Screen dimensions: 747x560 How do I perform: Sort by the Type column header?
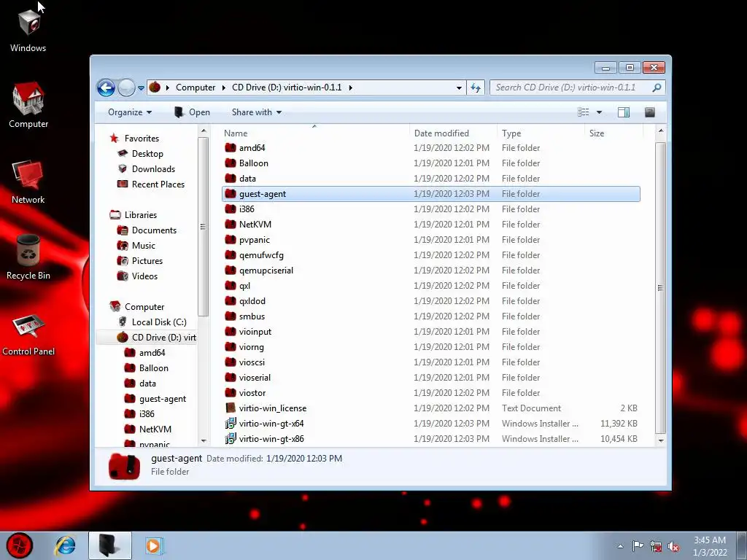pyautogui.click(x=541, y=133)
